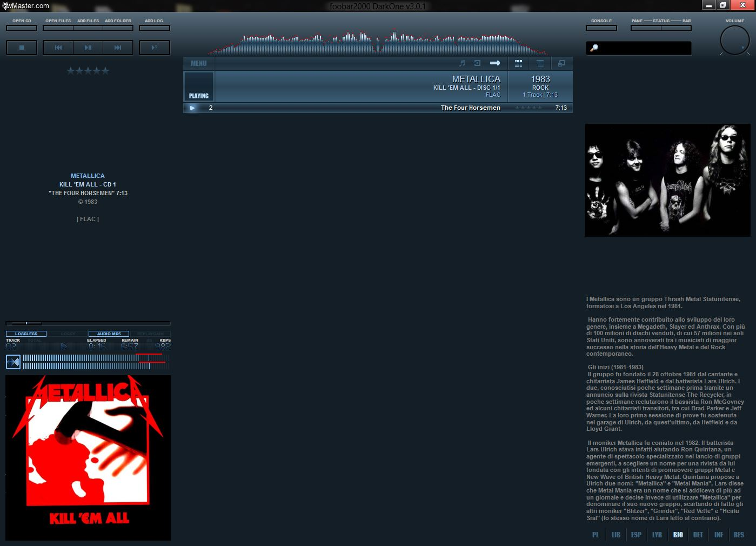Open the CONSOLE button
The width and height of the screenshot is (756, 546).
point(601,28)
